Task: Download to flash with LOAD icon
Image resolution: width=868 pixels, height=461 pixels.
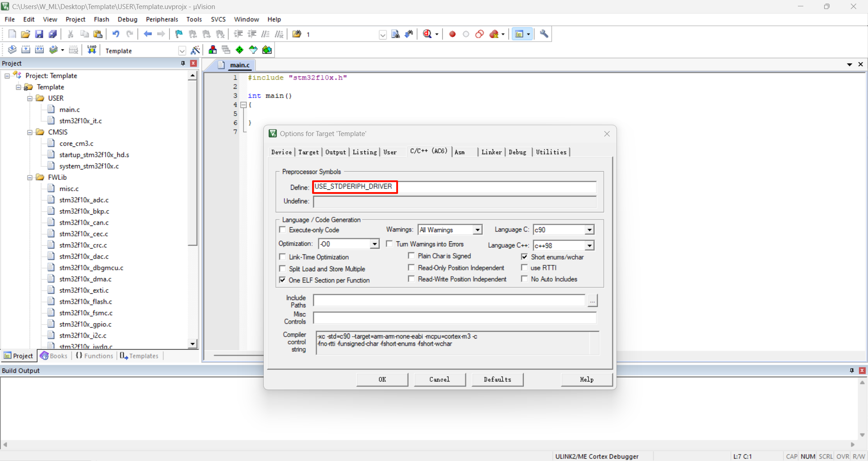Action: pos(92,50)
